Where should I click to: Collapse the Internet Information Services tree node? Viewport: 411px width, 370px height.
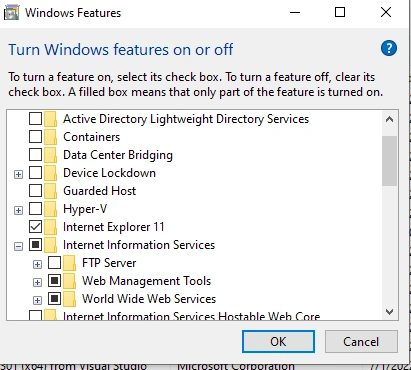tap(19, 246)
